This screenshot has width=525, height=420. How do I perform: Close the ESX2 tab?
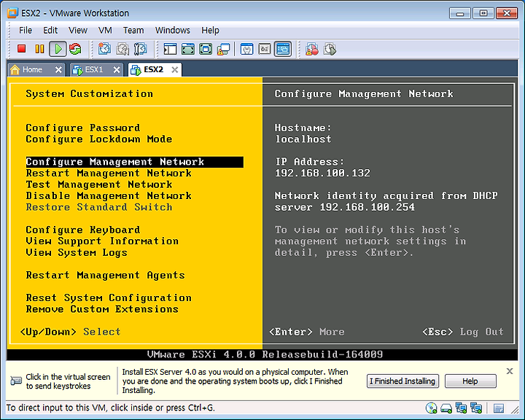[175, 70]
